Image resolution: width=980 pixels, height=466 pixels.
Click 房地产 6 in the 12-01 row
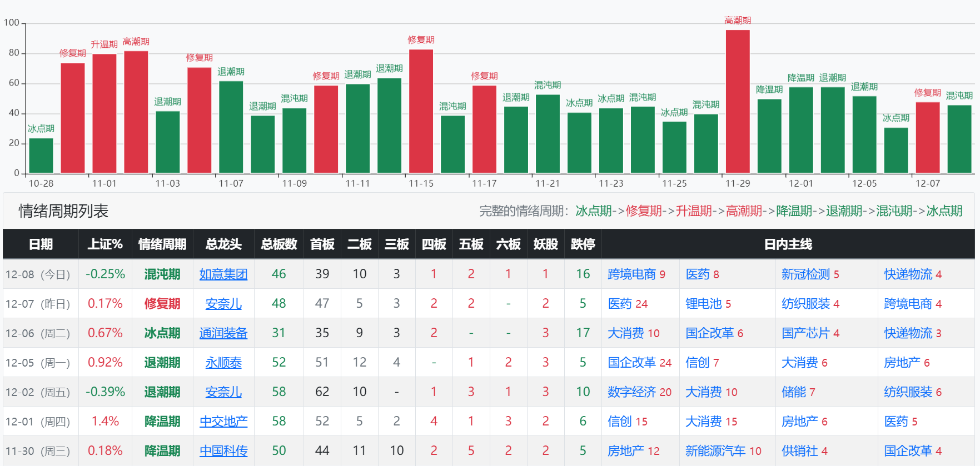(x=804, y=422)
